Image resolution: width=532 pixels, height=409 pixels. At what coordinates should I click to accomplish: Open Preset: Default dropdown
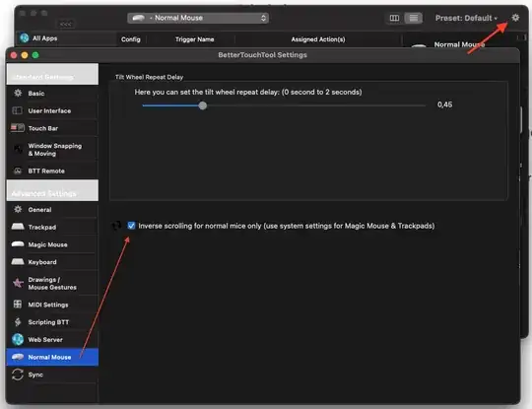click(466, 18)
